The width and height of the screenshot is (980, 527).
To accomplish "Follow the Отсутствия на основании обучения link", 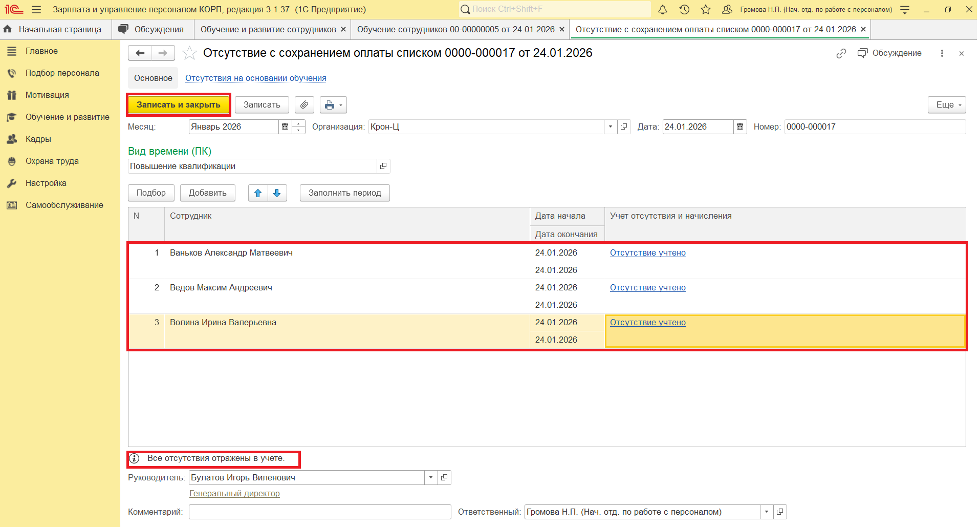I will tap(255, 78).
